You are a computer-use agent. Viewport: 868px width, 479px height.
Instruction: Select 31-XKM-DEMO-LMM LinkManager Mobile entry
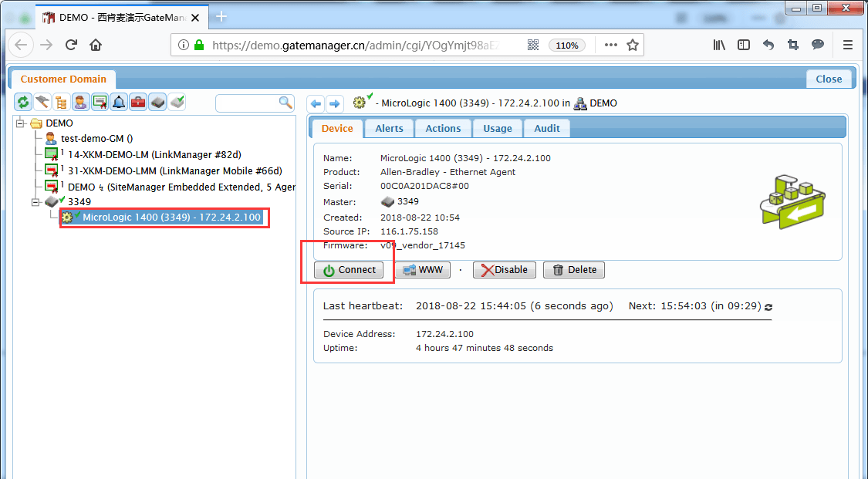click(x=175, y=171)
